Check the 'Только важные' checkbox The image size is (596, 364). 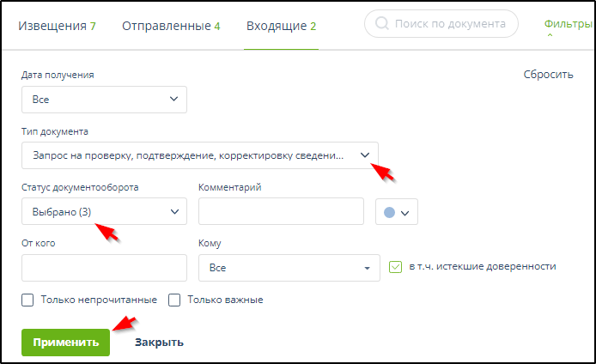[174, 300]
